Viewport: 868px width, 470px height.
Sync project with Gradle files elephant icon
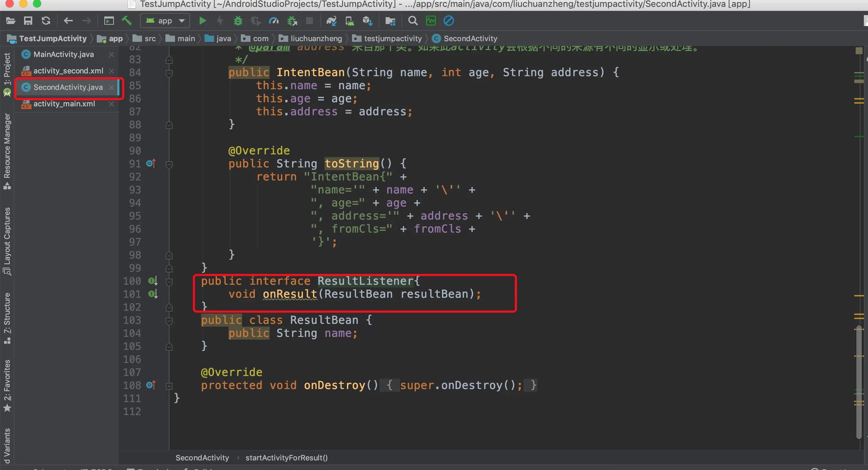tap(331, 21)
